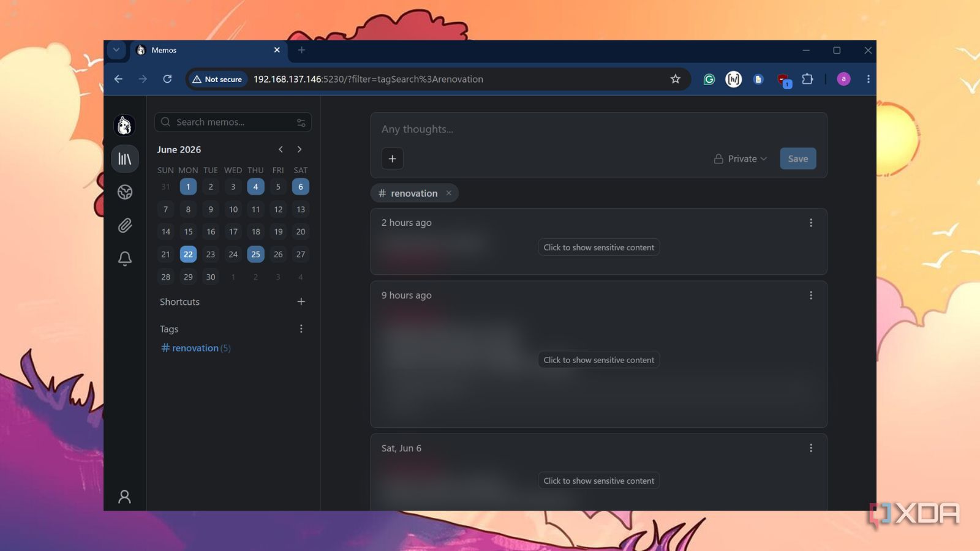Open the Tags options three-dot menu
980x551 pixels.
(301, 329)
